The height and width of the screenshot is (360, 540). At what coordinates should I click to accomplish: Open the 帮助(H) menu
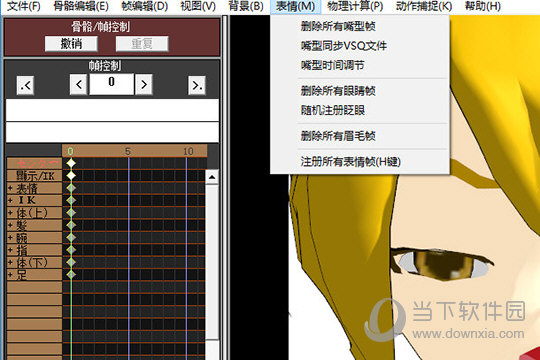(482, 6)
